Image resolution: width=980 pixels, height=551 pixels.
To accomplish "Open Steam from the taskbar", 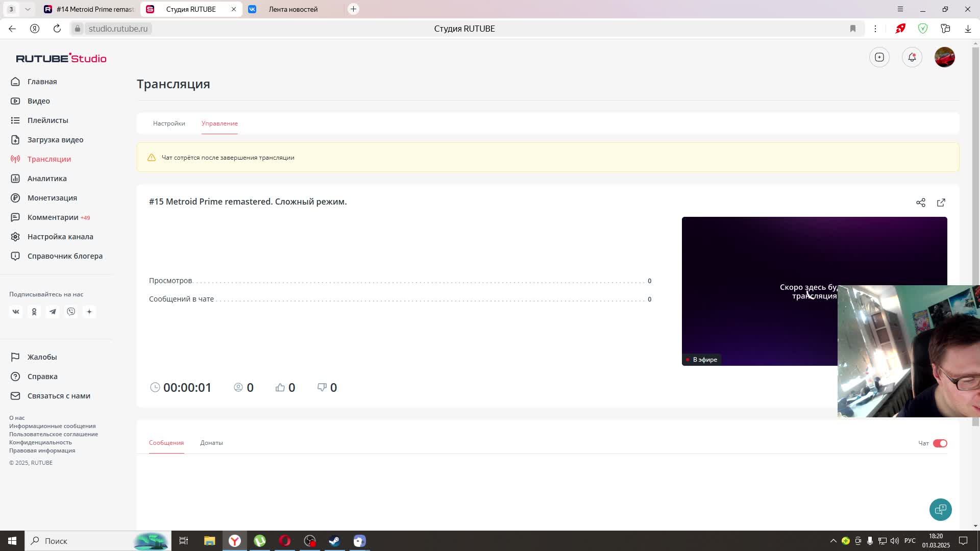I will 334,541.
